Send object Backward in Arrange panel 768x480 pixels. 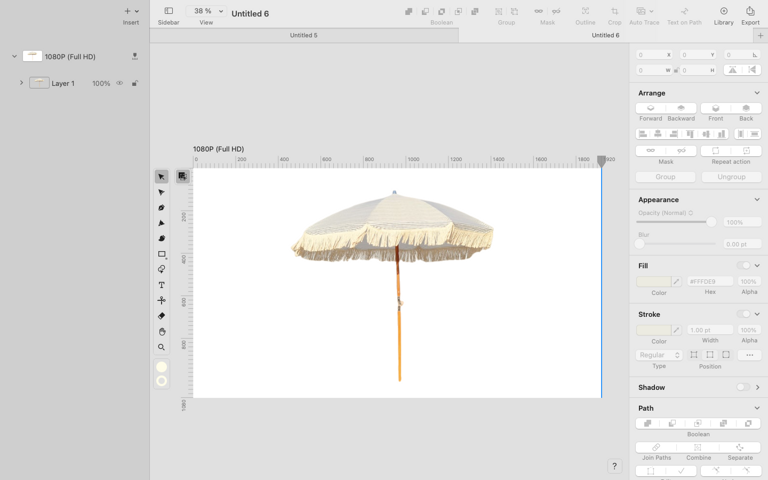coord(681,108)
